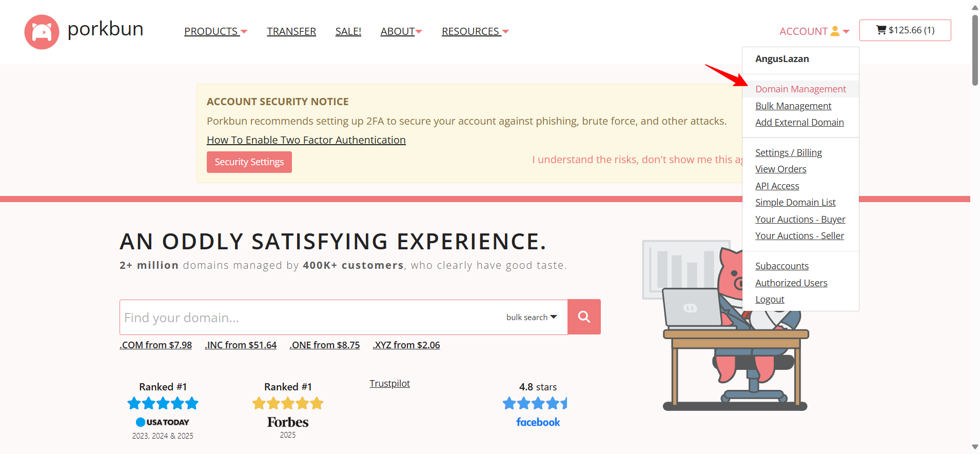This screenshot has width=980, height=454.
Task: Click the facebook logo
Action: 538,422
